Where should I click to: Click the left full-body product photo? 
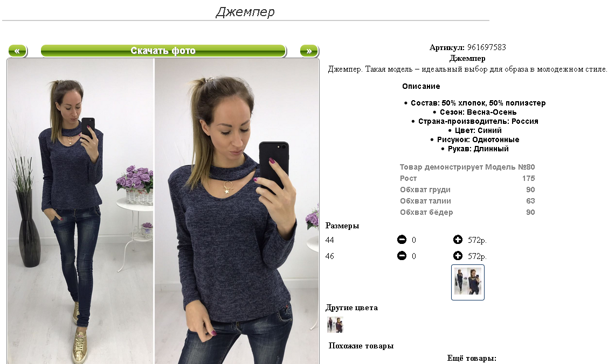80,211
